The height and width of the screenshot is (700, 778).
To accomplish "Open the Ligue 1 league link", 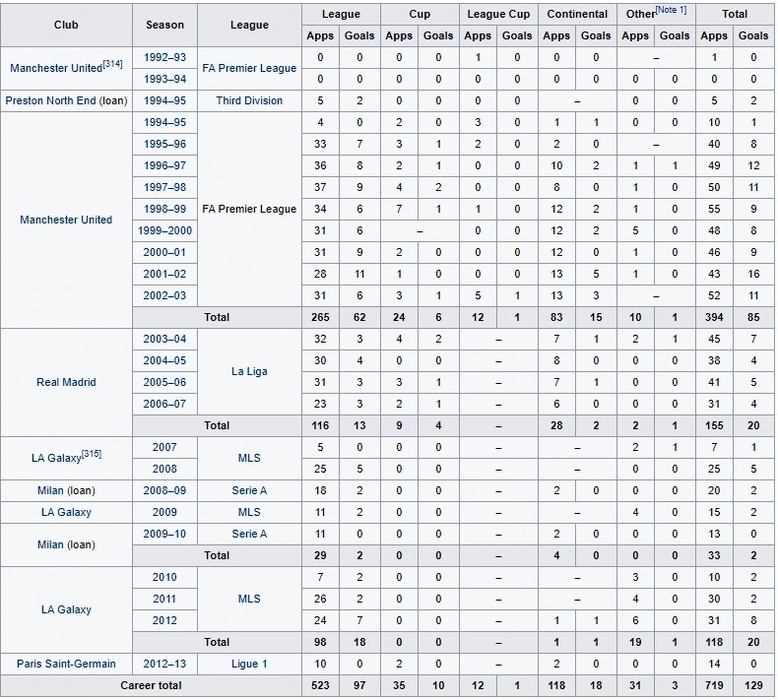I will (x=249, y=664).
